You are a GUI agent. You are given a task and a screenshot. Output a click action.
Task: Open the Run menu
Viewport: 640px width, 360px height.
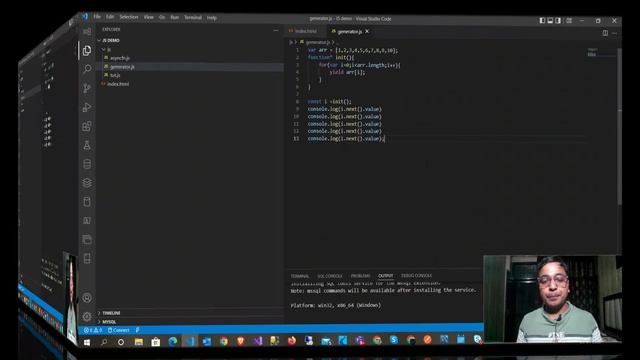click(x=175, y=18)
